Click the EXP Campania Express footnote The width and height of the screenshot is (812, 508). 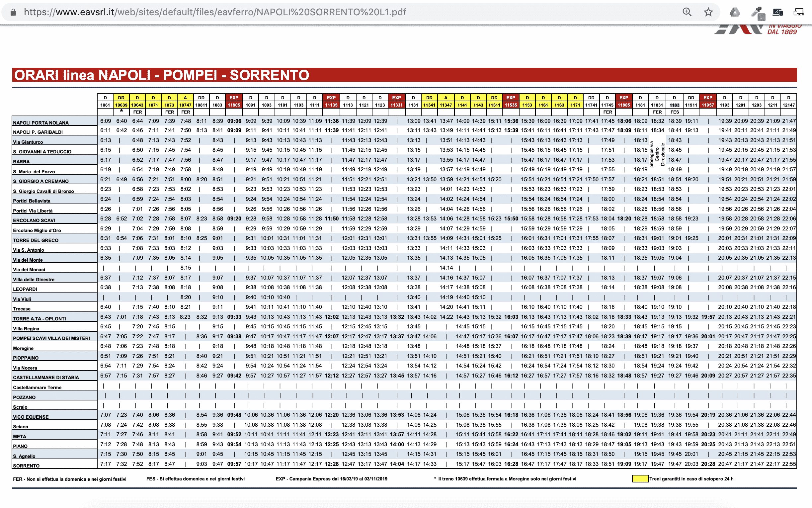click(x=331, y=479)
